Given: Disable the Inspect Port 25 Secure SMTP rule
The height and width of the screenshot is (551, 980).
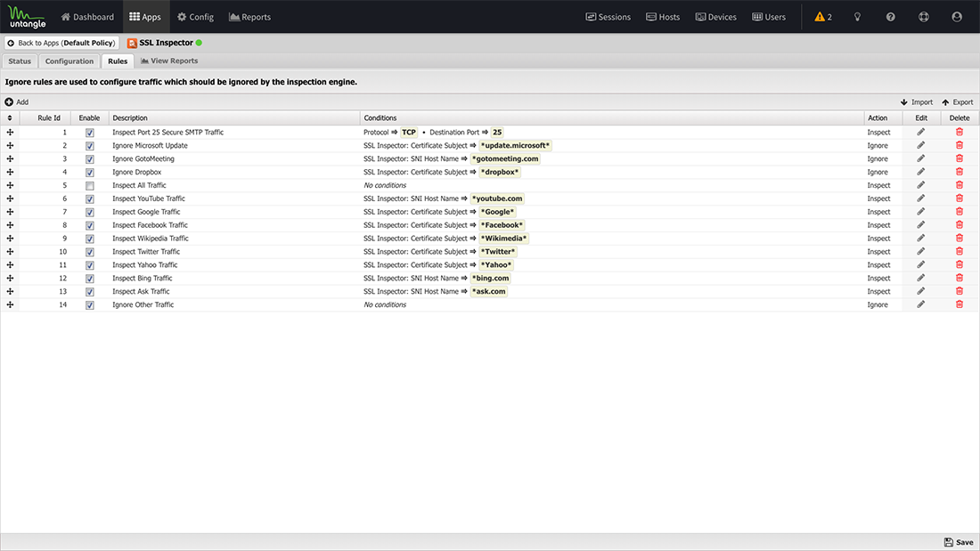Looking at the screenshot, I should pos(90,133).
